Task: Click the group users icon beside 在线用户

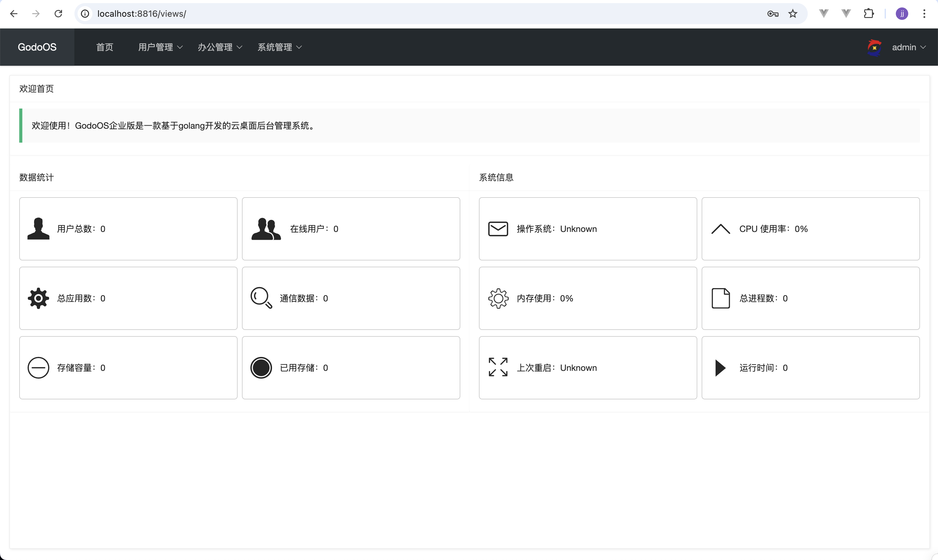Action: tap(266, 229)
